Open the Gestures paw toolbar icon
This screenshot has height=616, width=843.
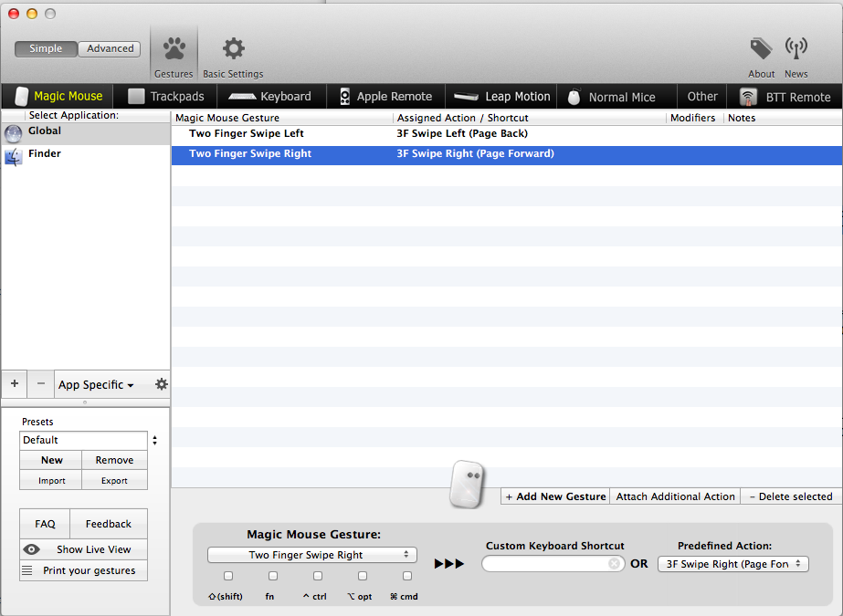(174, 49)
